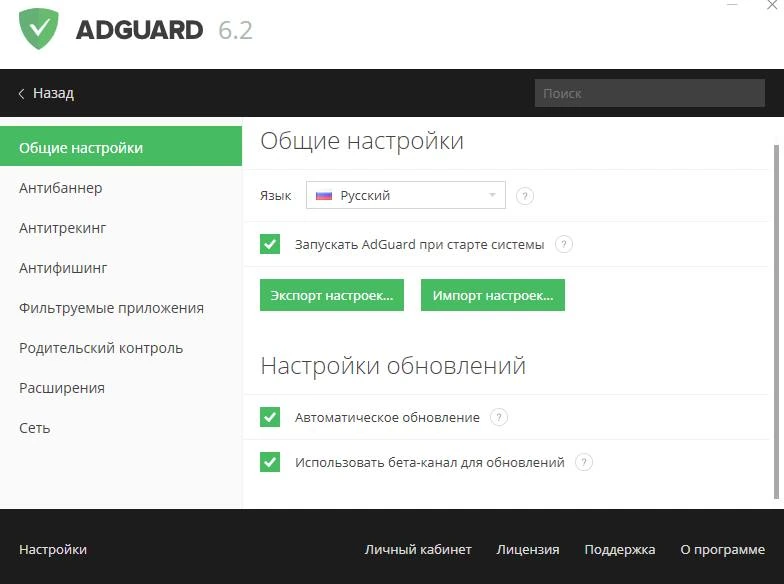The image size is (784, 584).
Task: Toggle Автоматическое обновление checkbox
Action: pos(270,417)
